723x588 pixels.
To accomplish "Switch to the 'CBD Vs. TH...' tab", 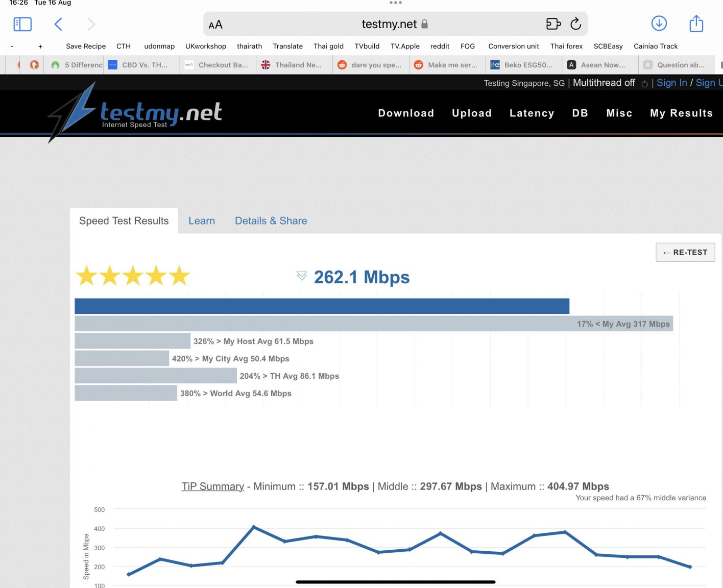I will pyautogui.click(x=141, y=65).
